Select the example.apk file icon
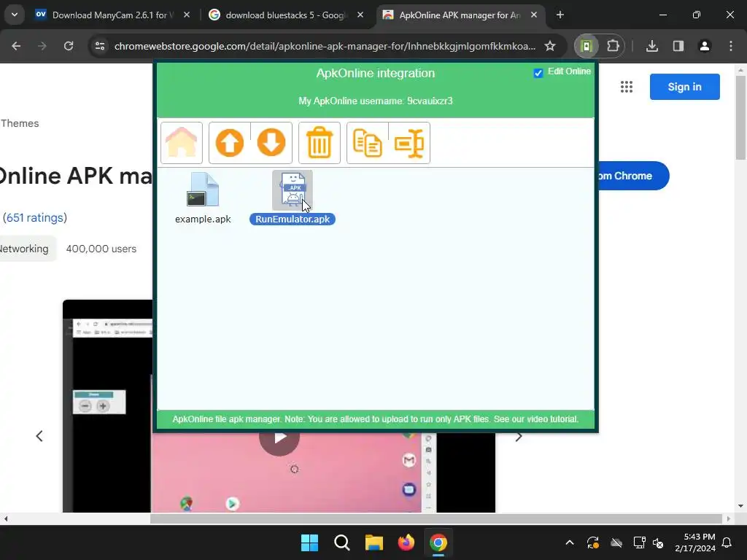This screenshot has width=747, height=560. (203, 190)
